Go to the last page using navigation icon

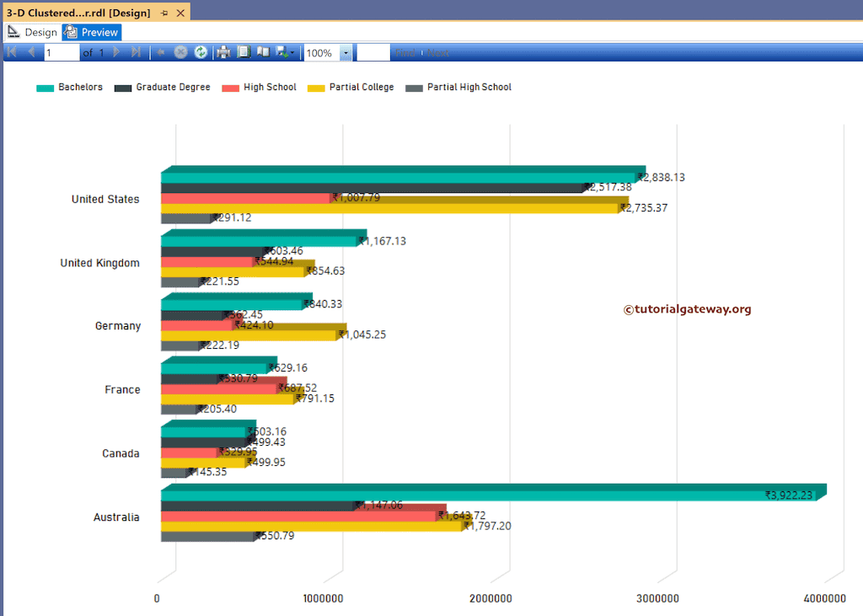pyautogui.click(x=134, y=51)
